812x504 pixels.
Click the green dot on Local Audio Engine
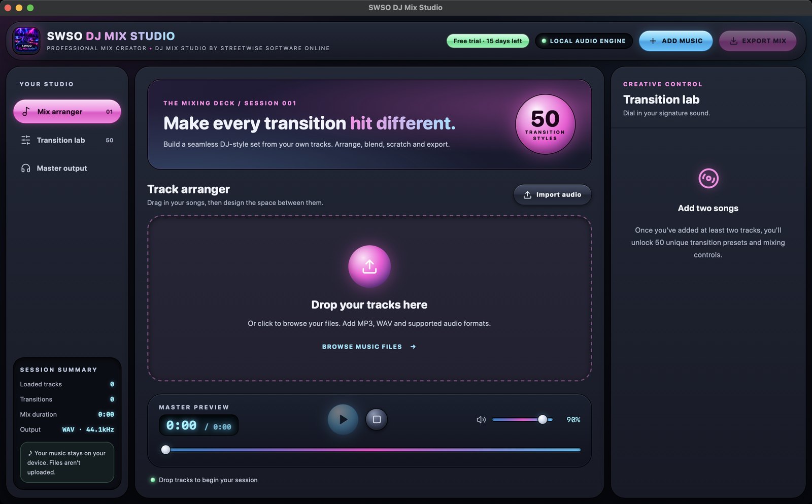pos(544,41)
